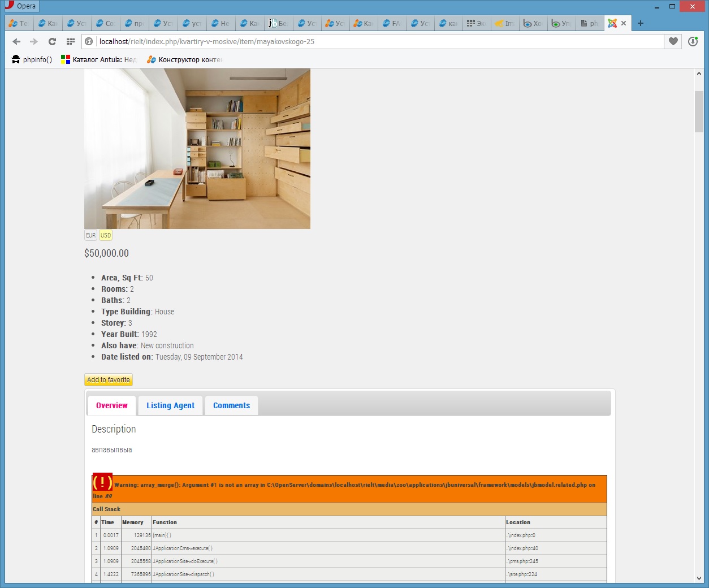Viewport: 709px width, 588px height.
Task: Open the Comments tab
Action: tap(231, 405)
